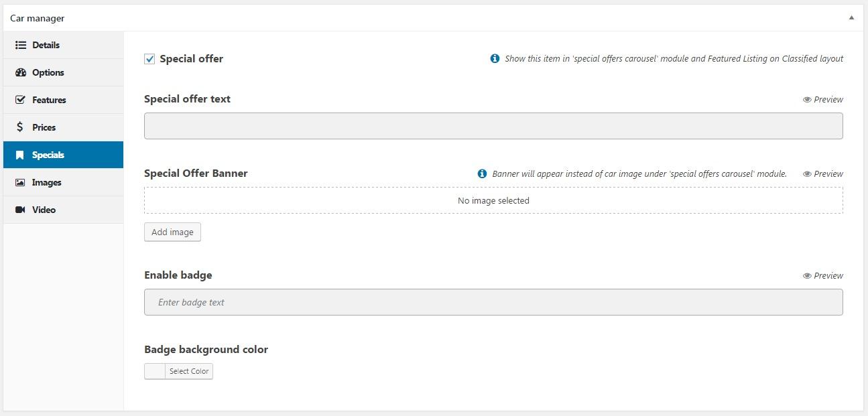Click info icon beside Special offer hint
Image resolution: width=868 pixels, height=416 pixels.
tap(495, 58)
